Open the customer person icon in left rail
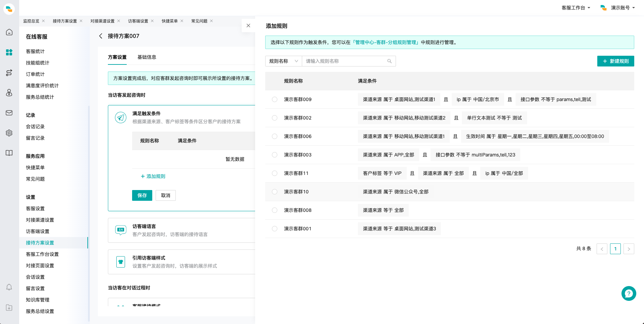Viewport: 644px width, 324px height. tap(9, 93)
